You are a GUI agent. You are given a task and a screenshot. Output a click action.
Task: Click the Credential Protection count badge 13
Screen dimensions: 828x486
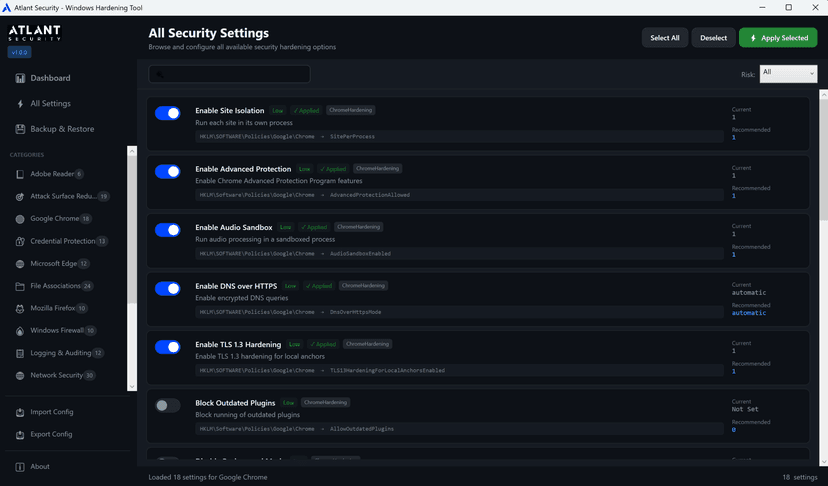(102, 241)
